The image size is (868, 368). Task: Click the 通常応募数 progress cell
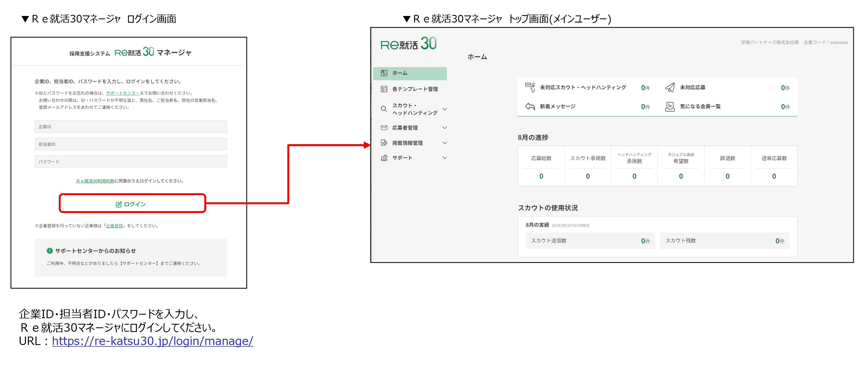click(x=774, y=166)
